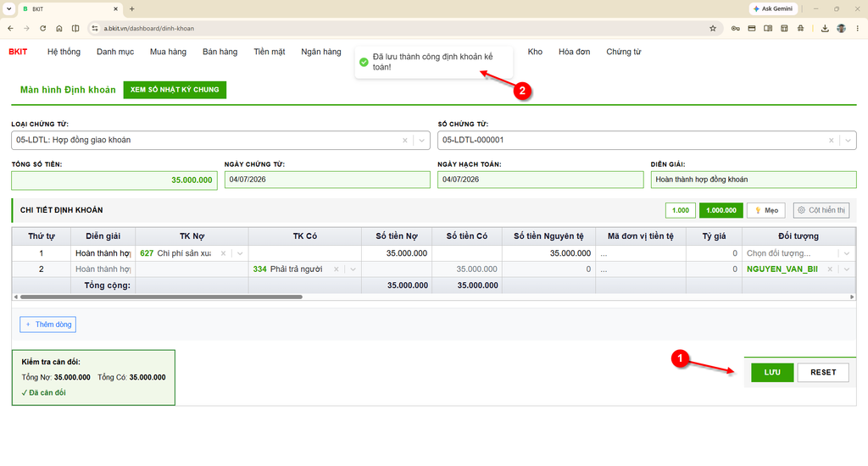Click the success toast notification message

point(433,62)
